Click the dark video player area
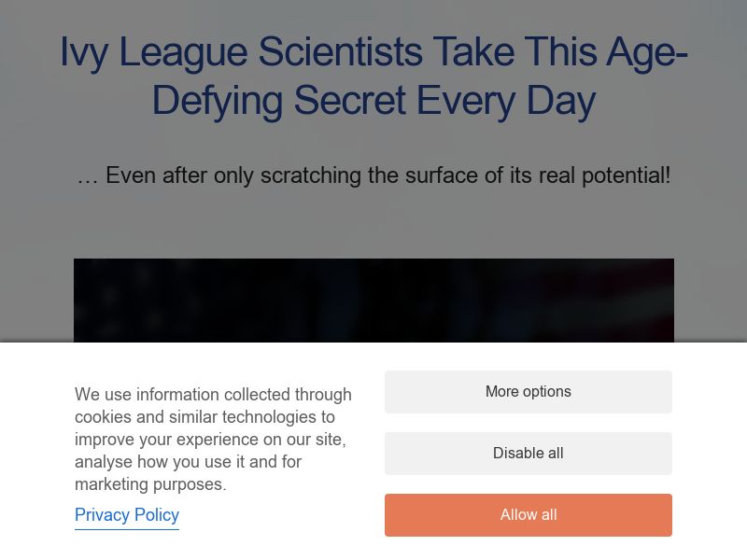Image resolution: width=747 pixels, height=560 pixels. tap(373, 301)
